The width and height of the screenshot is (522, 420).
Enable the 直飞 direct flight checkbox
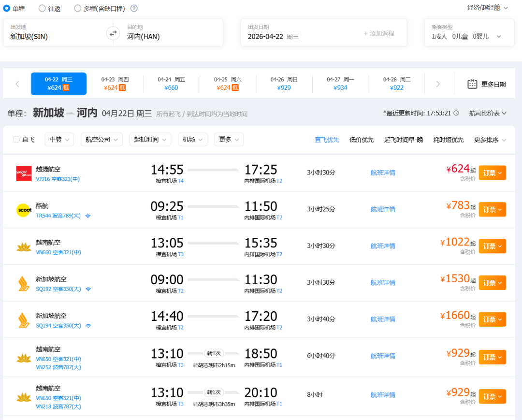pos(17,140)
